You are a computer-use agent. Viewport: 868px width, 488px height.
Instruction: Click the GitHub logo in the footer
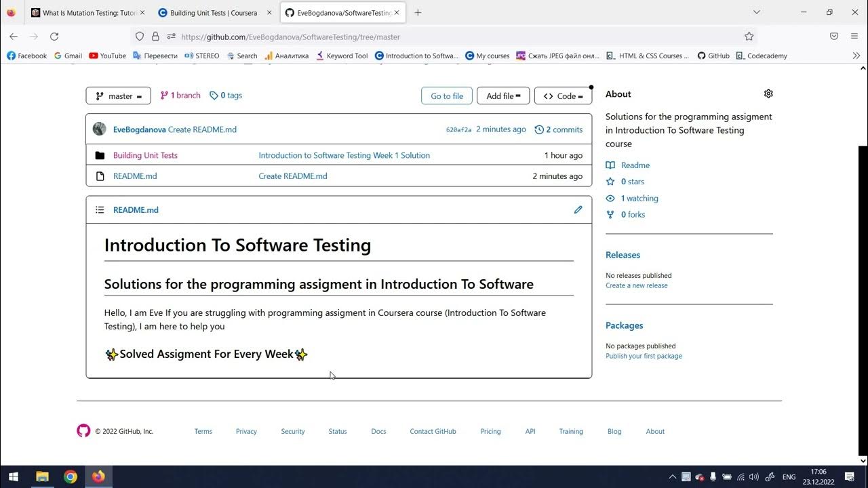(83, 431)
